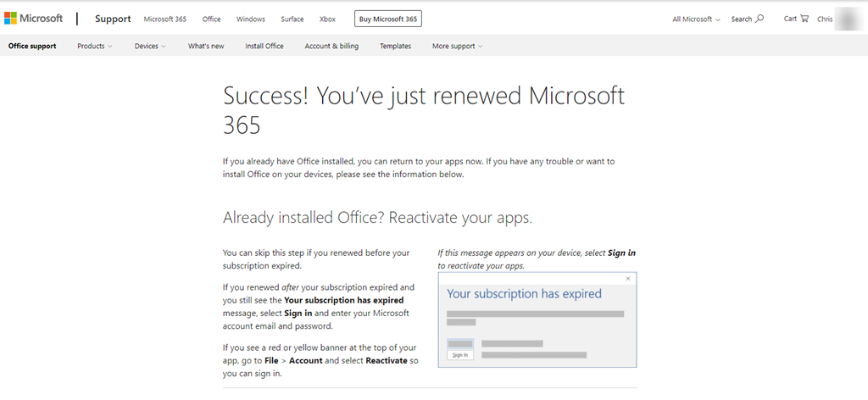This screenshot has width=868, height=400.
Task: Click the Success renewed Microsoft 365 heading
Action: [424, 111]
